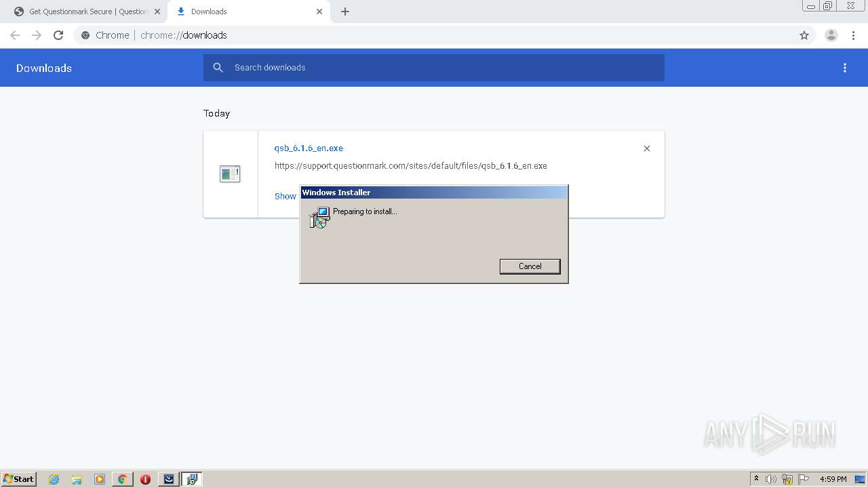Click the Downloads page heading

[44, 68]
